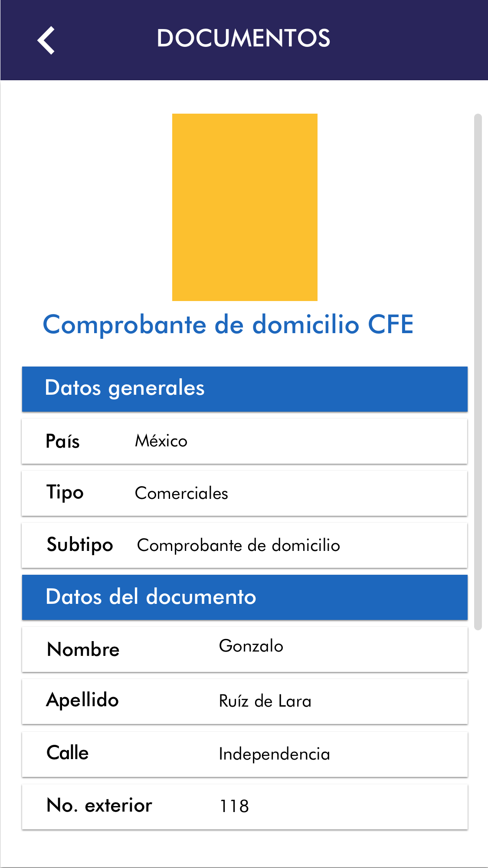Click the Independencia street value

[x=274, y=754]
